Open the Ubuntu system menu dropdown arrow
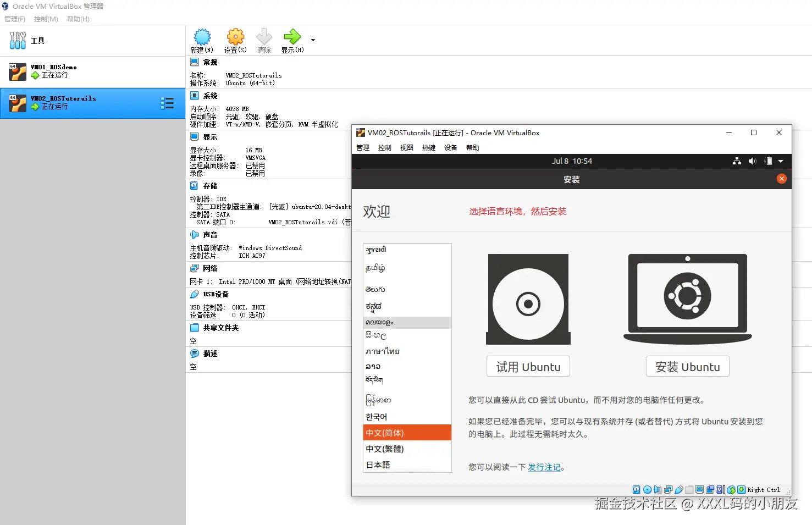This screenshot has height=525, width=812. pyautogui.click(x=781, y=161)
